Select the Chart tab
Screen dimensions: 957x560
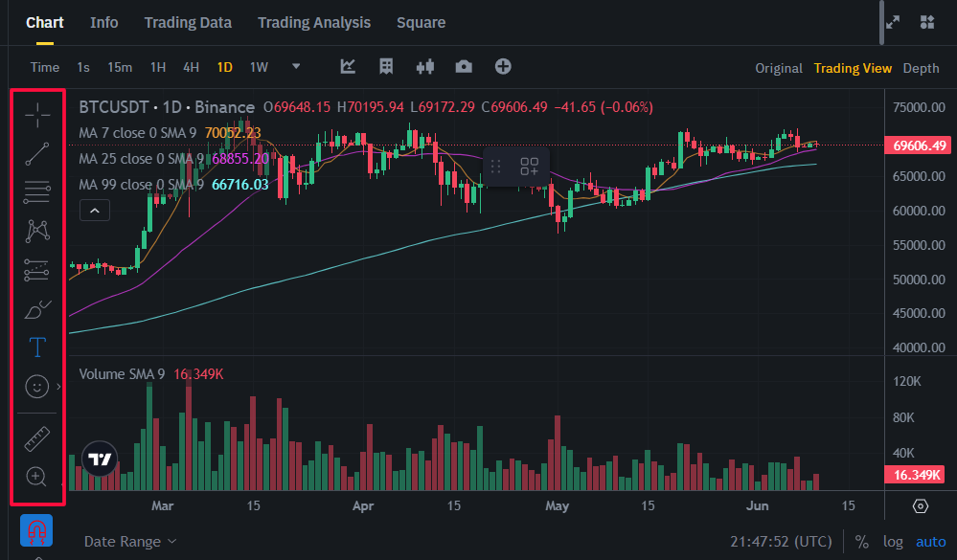pyautogui.click(x=45, y=23)
